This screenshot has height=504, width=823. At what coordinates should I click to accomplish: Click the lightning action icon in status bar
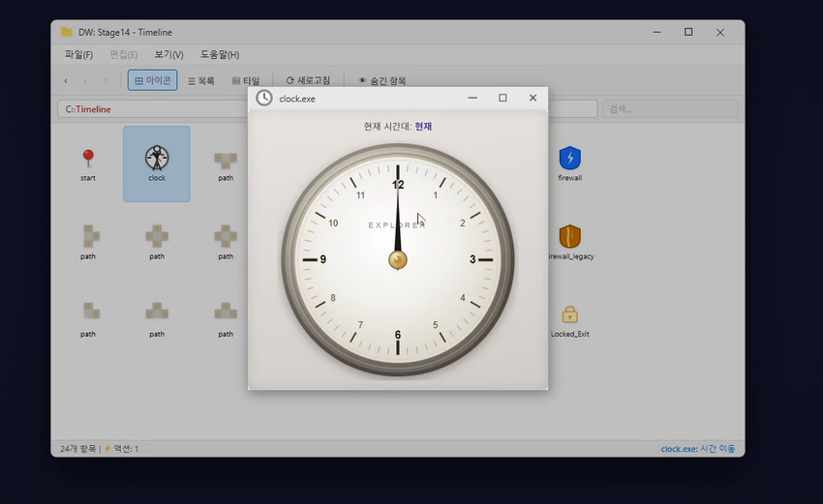point(107,449)
